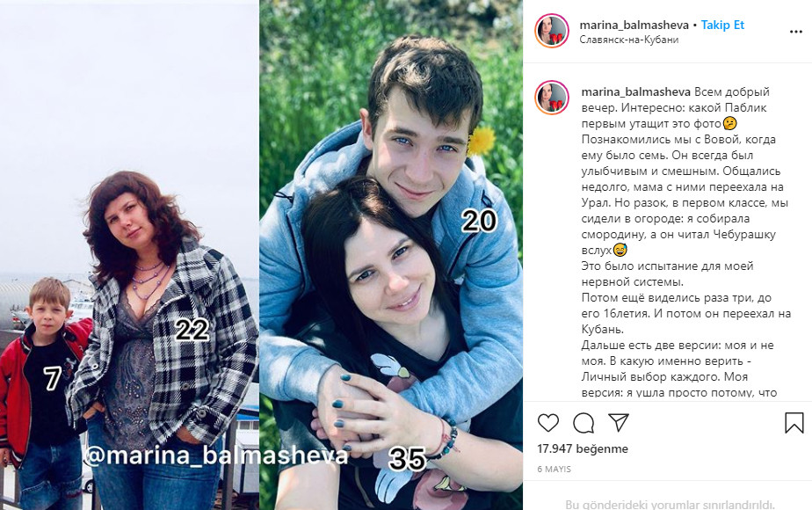Viewport: 812px width, 510px height.
Task: Open header profile avatar story ring
Action: tap(552, 31)
